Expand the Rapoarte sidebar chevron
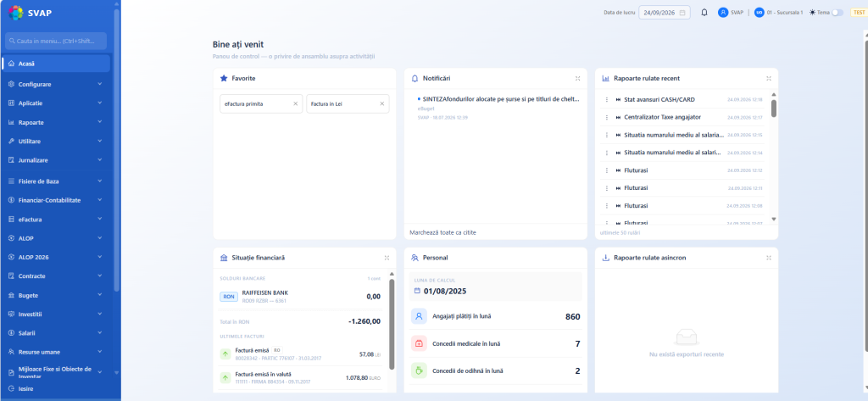Image resolution: width=868 pixels, height=401 pixels. click(x=100, y=122)
